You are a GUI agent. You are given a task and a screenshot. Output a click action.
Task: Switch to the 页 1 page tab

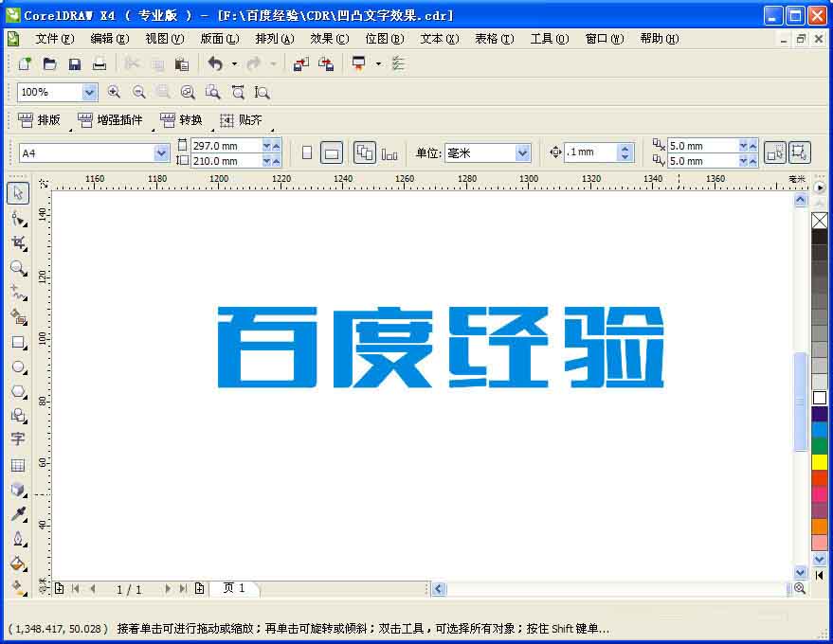[x=234, y=588]
